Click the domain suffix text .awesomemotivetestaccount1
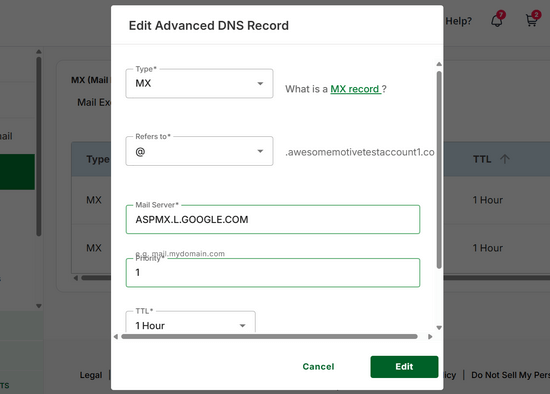550x394 pixels. point(360,152)
